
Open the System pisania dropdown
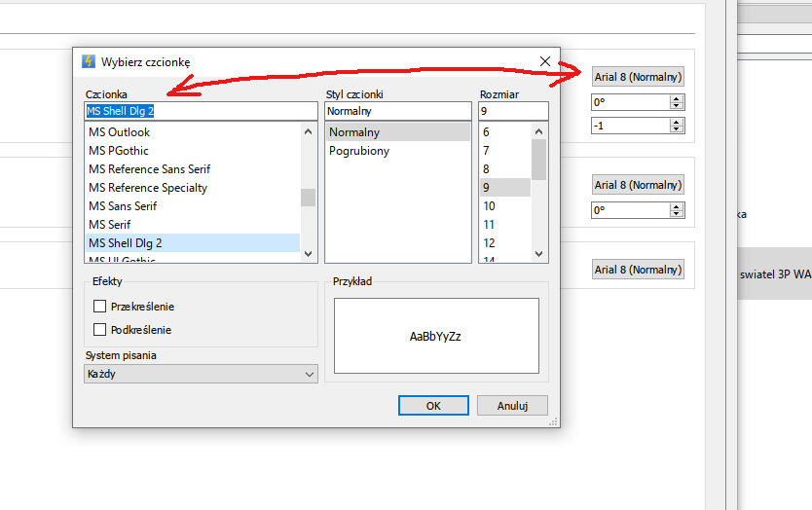tap(201, 375)
